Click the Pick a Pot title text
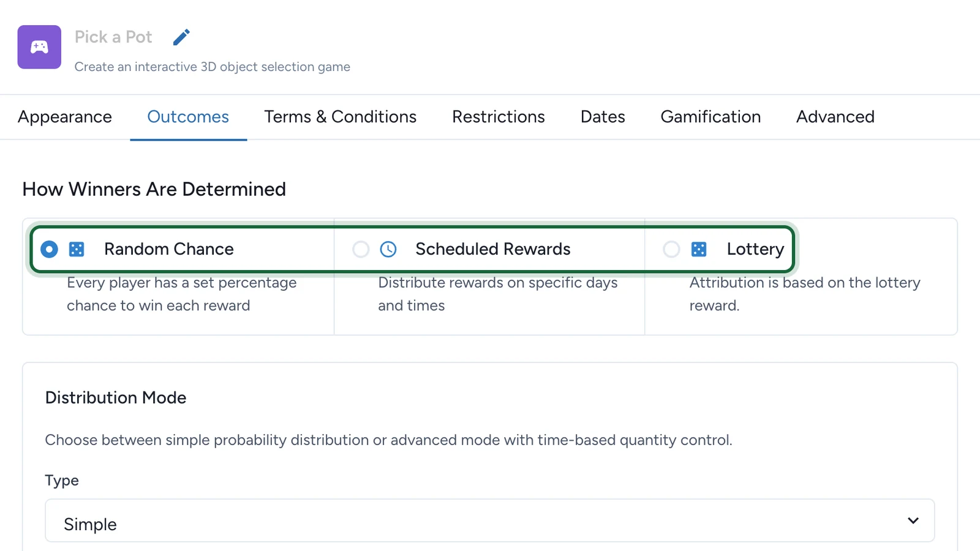This screenshot has height=551, width=980. tap(113, 37)
